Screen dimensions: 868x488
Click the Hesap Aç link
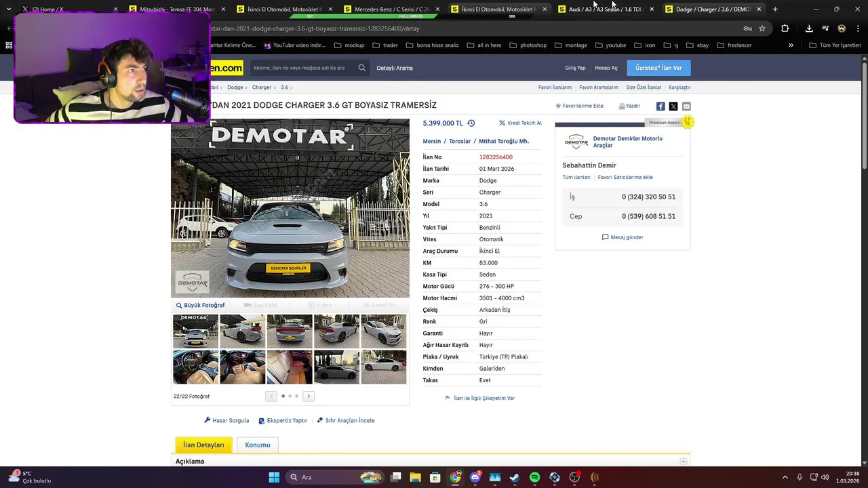pyautogui.click(x=606, y=68)
